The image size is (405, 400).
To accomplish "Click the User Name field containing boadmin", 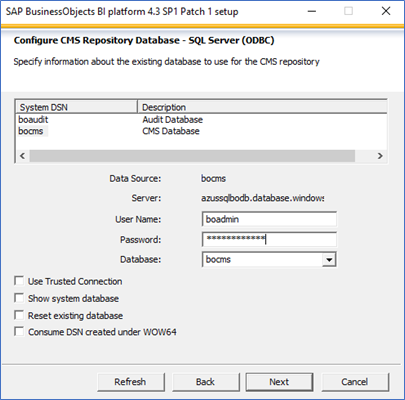I will [269, 219].
